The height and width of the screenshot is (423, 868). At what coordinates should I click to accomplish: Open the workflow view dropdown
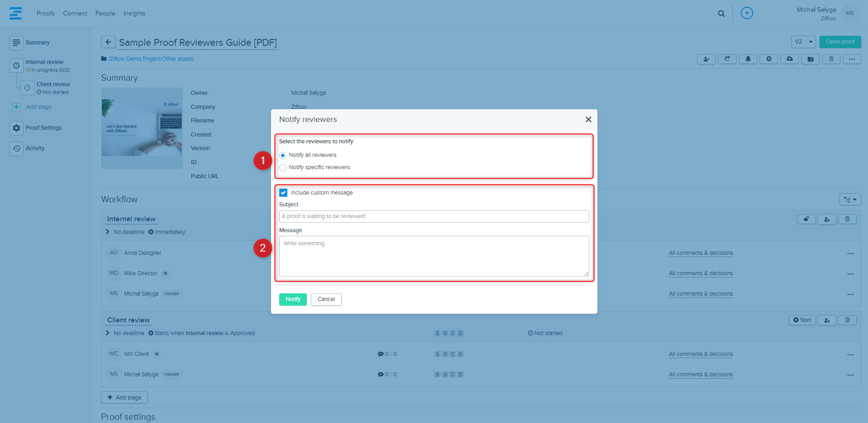(x=850, y=199)
